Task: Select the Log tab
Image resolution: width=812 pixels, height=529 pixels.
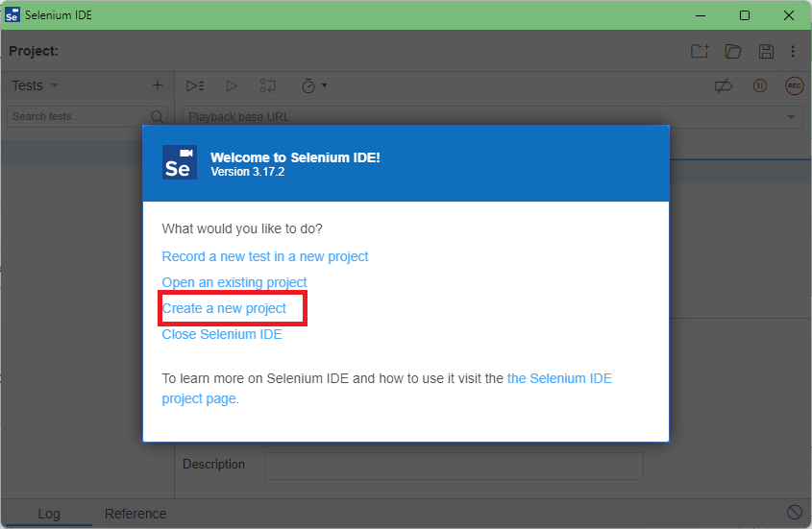Action: coord(49,514)
